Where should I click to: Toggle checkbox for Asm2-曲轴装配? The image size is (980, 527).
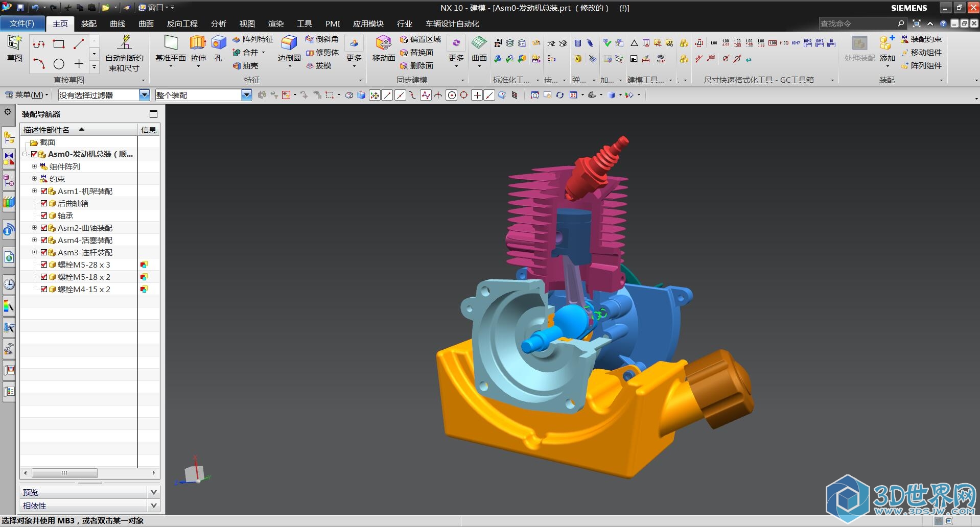pos(44,228)
